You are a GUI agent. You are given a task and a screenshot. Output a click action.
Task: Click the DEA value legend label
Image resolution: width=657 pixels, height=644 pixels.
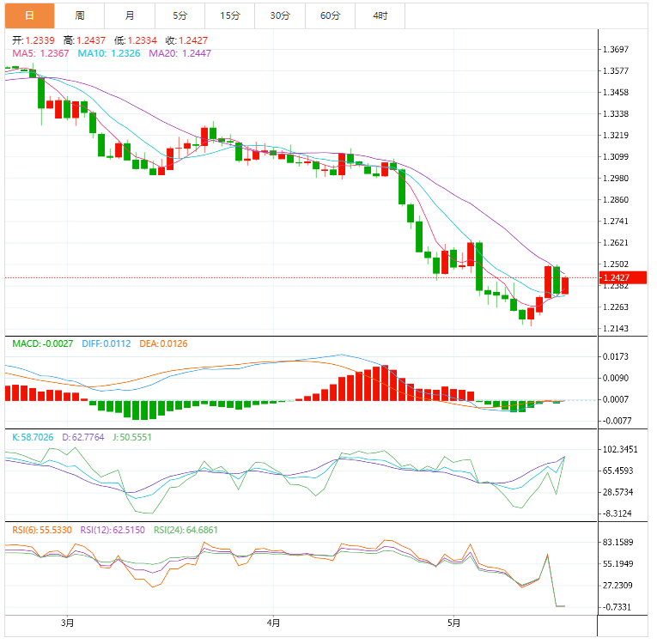(163, 344)
